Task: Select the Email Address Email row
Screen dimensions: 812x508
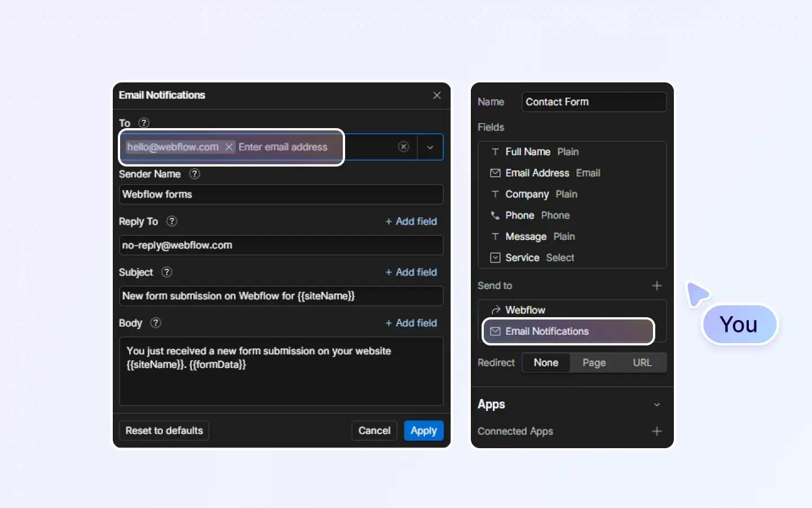Action: click(572, 173)
